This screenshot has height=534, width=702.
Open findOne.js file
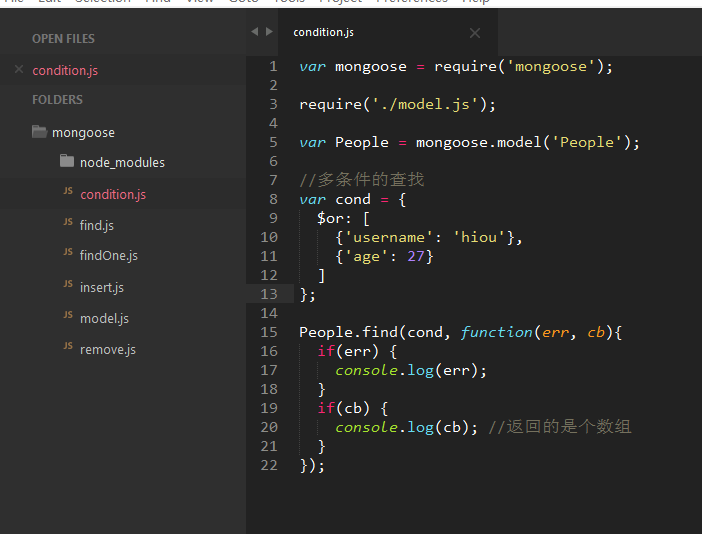[109, 256]
